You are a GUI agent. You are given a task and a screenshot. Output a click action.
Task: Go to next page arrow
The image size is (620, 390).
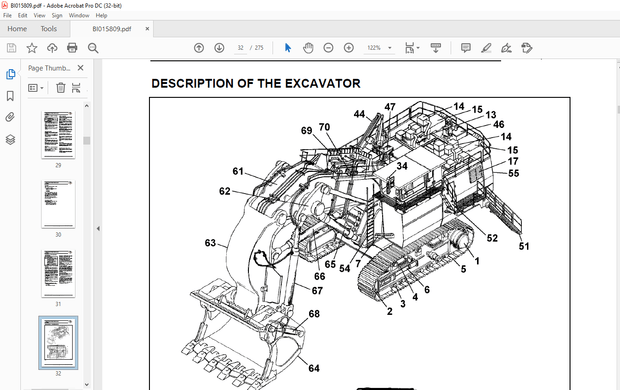(219, 48)
